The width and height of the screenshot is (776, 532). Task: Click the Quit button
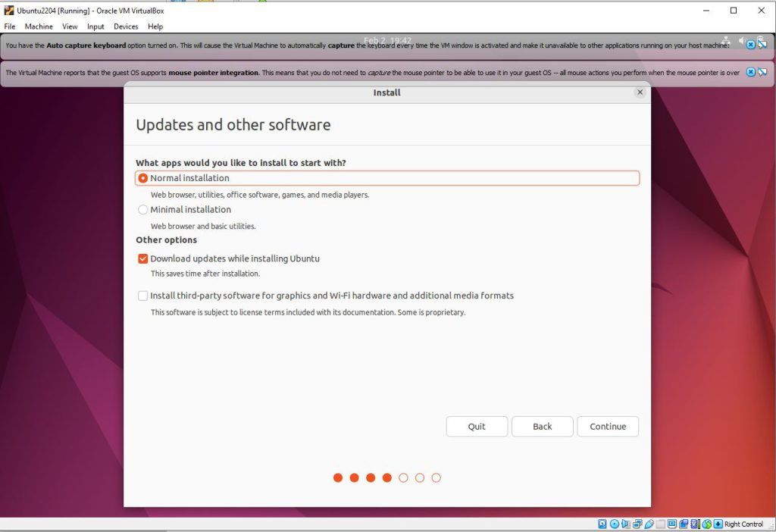coord(477,427)
